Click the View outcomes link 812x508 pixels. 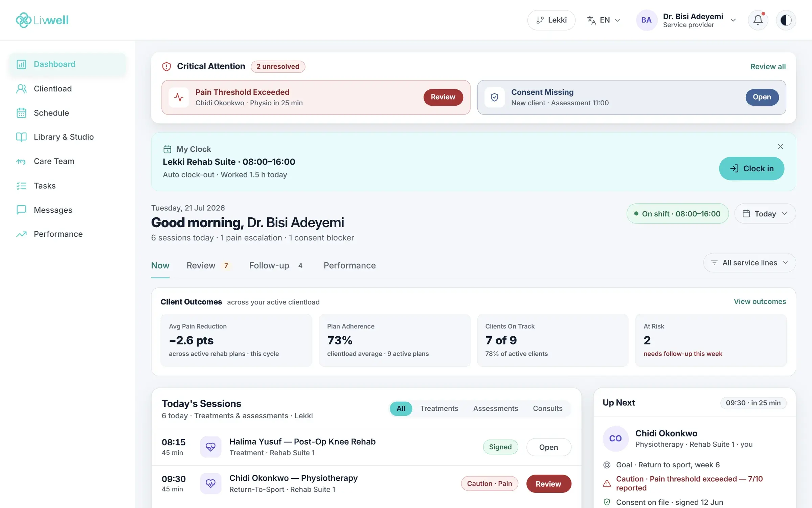760,301
